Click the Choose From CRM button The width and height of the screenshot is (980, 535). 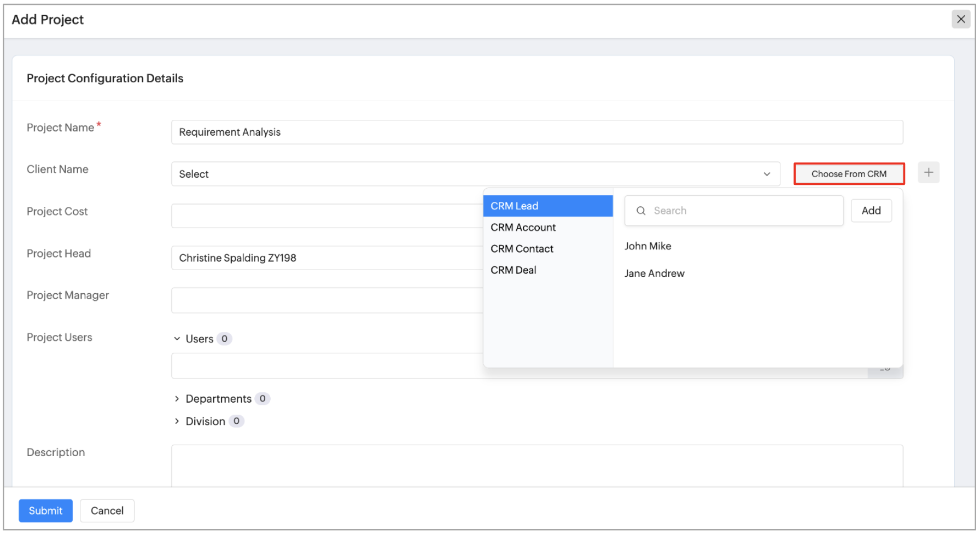point(849,174)
